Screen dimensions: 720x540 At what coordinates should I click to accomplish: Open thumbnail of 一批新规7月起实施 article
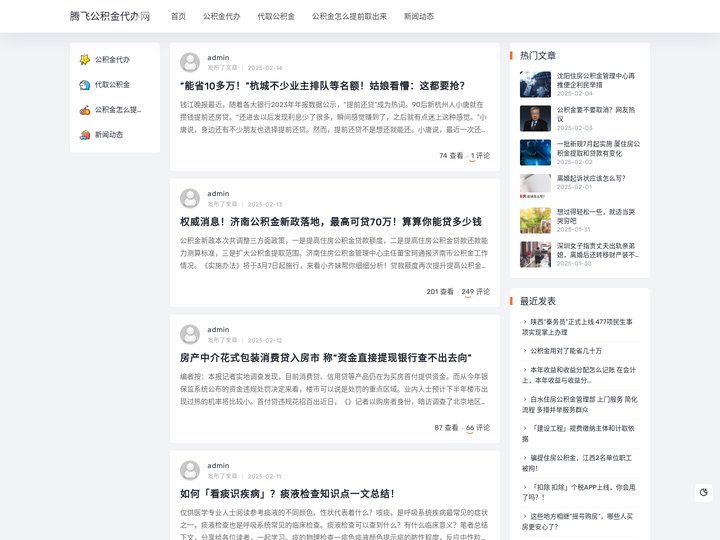(x=535, y=152)
